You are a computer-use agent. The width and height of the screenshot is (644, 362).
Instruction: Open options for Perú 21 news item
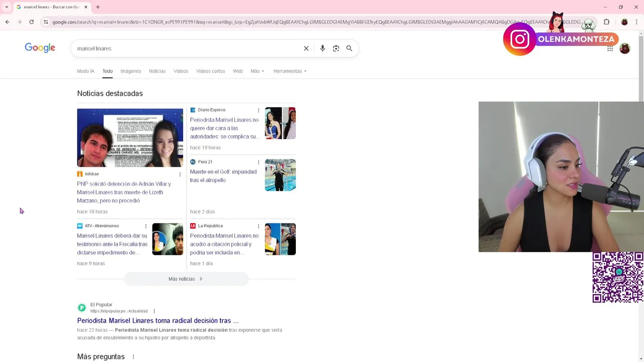[x=259, y=162]
